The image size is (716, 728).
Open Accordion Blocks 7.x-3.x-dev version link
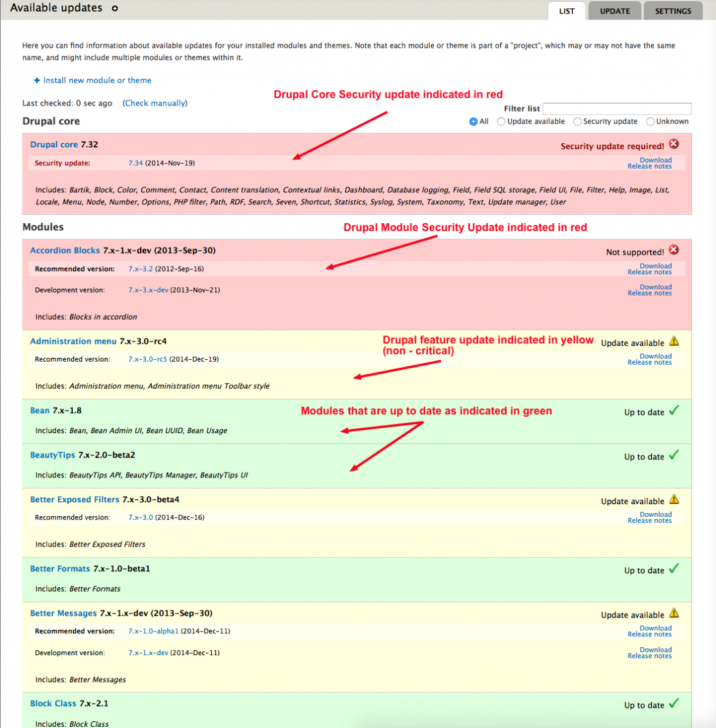tap(148, 290)
